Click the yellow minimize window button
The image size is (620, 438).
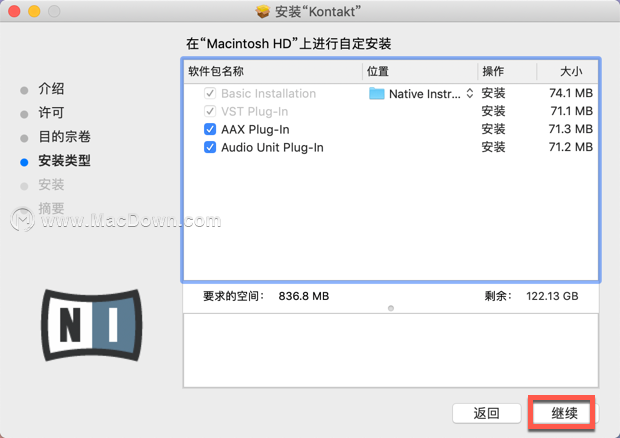click(34, 11)
